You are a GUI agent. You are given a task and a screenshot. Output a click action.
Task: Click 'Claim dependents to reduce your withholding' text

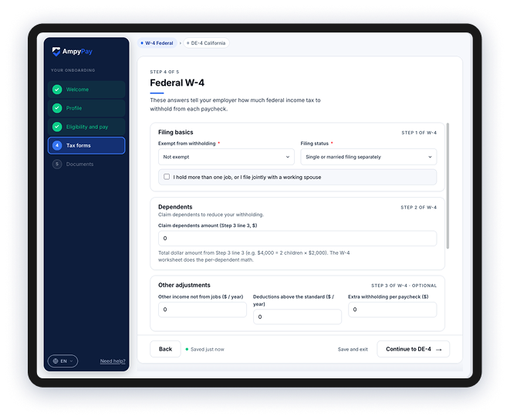point(211,215)
